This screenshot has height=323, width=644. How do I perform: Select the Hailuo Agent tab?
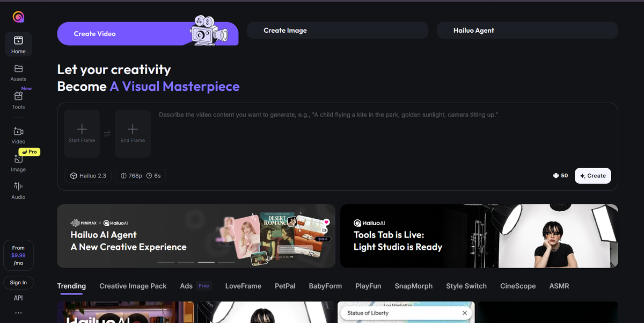(528, 31)
